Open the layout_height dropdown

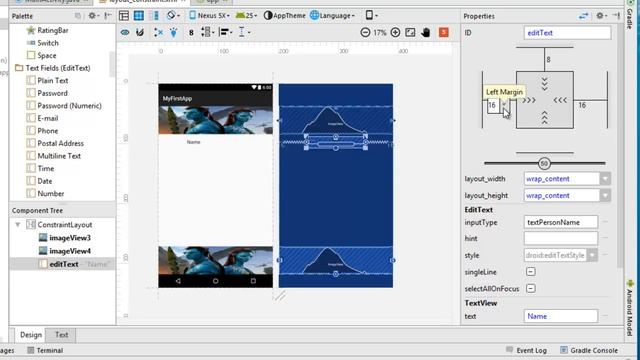click(x=605, y=196)
